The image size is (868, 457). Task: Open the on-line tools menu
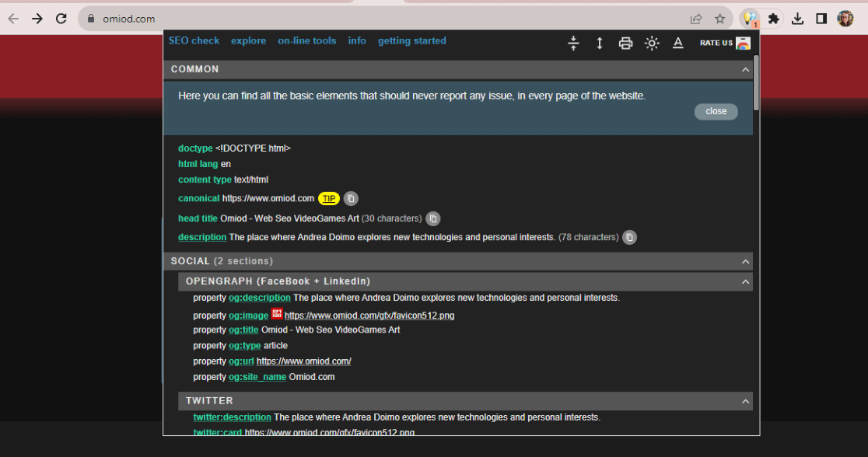coord(306,40)
